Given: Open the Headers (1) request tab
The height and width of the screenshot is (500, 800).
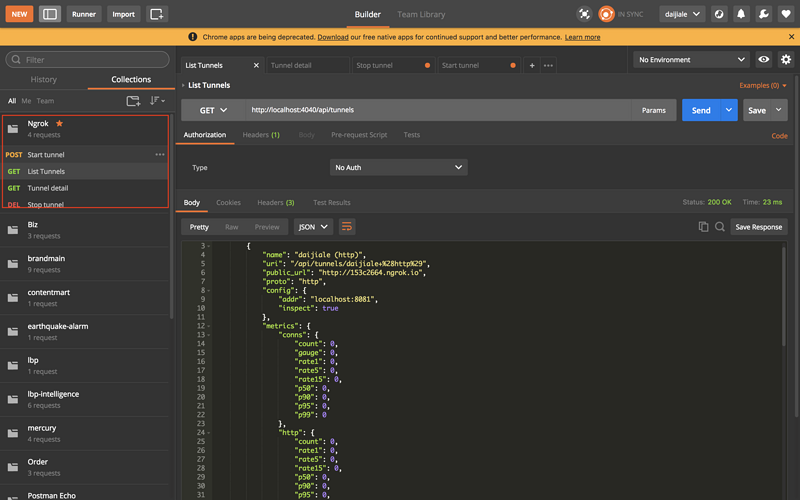Looking at the screenshot, I should (261, 135).
